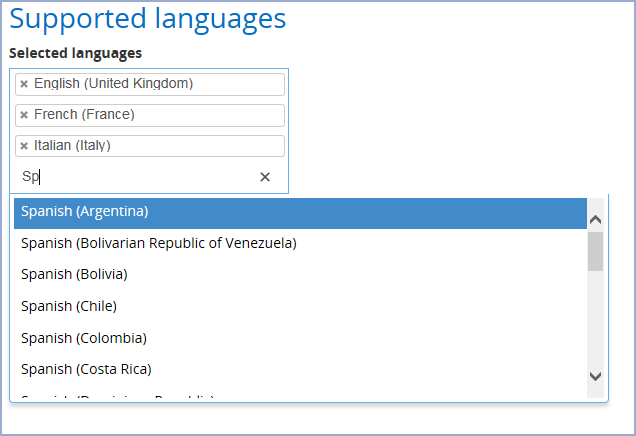Remove the French (France) language tag
The height and width of the screenshot is (436, 636).
point(24,115)
